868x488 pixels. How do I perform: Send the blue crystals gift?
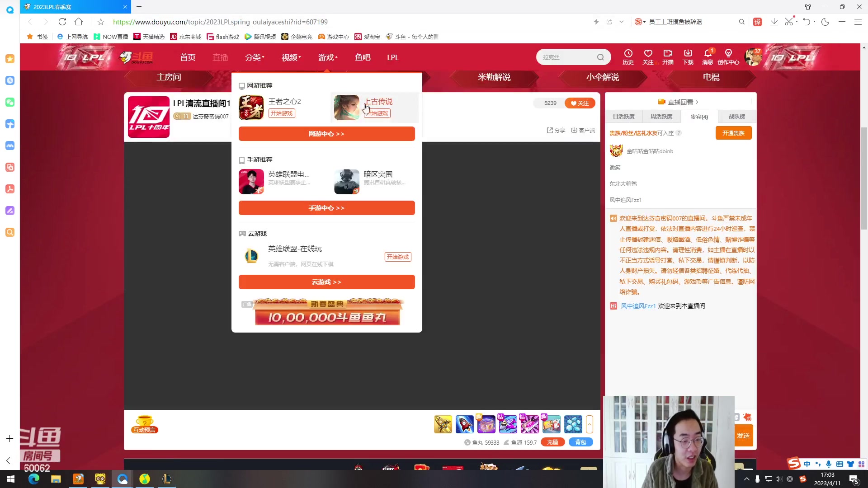573,424
